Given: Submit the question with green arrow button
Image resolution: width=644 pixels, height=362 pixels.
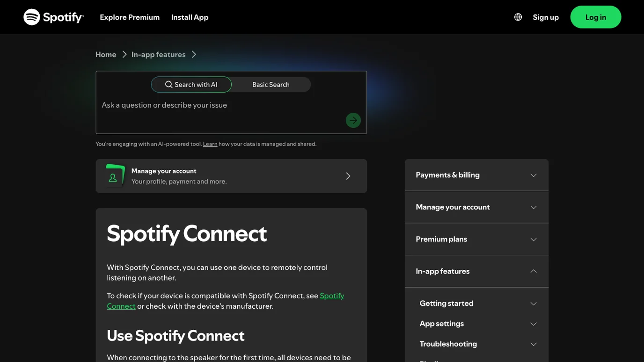Looking at the screenshot, I should [353, 120].
